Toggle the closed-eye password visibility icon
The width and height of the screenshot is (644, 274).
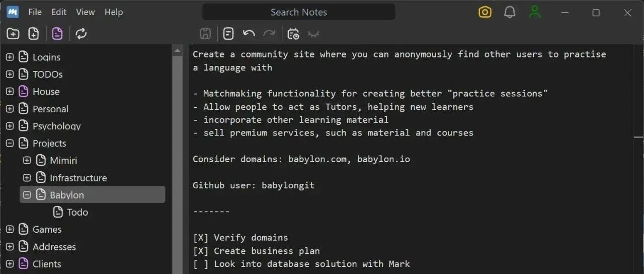(313, 34)
